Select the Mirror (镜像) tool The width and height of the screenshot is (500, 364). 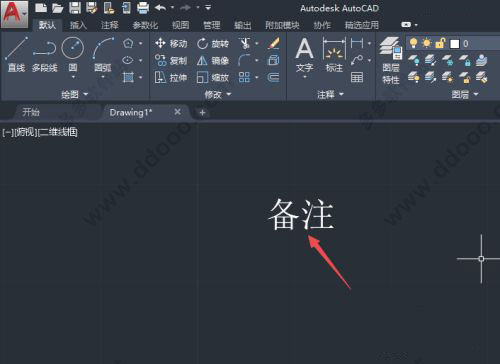click(x=213, y=61)
